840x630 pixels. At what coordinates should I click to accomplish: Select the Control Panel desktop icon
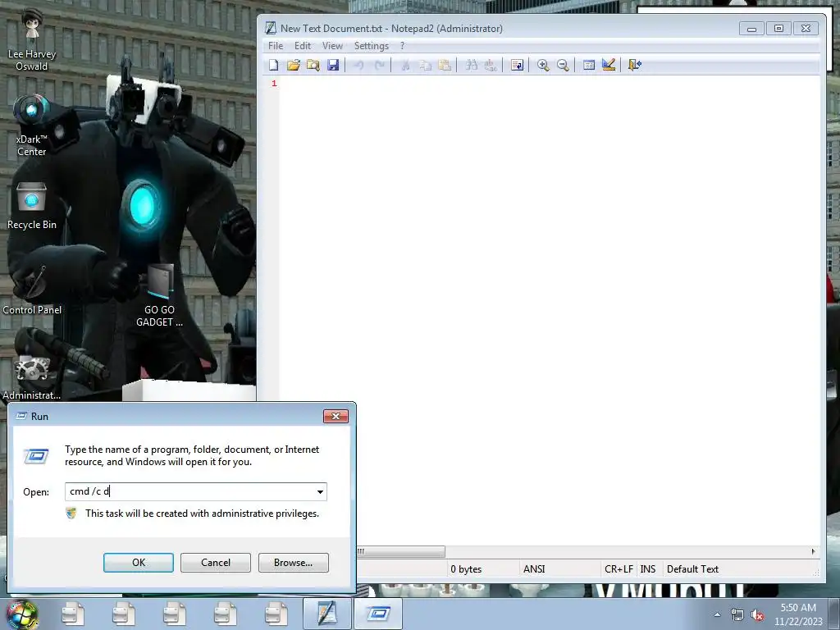tap(32, 290)
